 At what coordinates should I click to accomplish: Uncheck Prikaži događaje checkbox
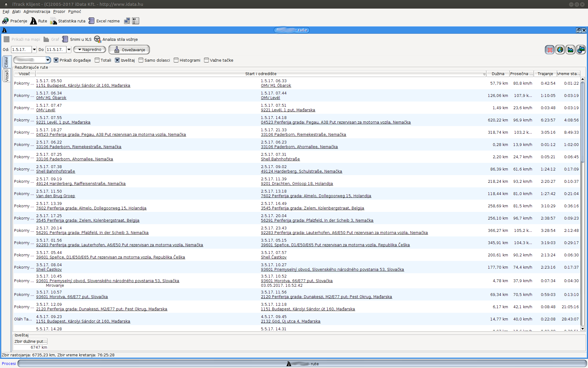(56, 60)
